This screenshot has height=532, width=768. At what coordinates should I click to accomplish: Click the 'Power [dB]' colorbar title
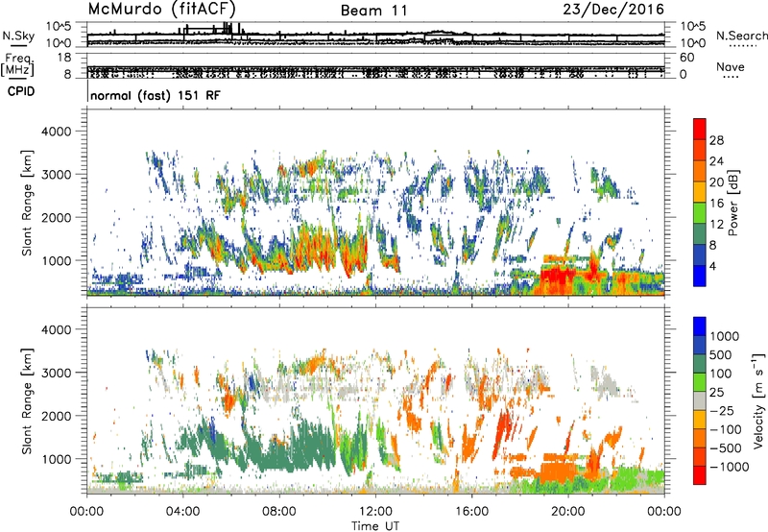(732, 203)
